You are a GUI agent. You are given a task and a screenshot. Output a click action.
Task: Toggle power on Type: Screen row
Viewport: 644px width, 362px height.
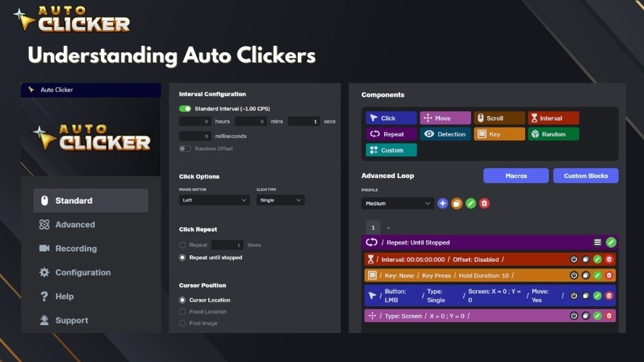[x=574, y=316]
